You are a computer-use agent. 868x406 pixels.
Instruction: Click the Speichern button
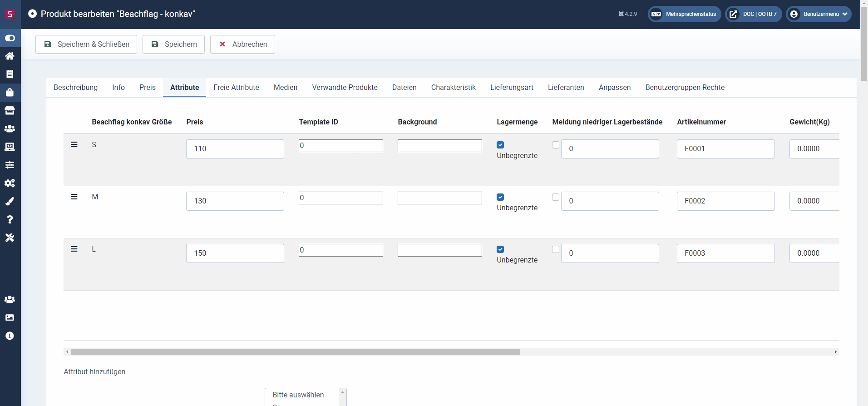tap(173, 44)
